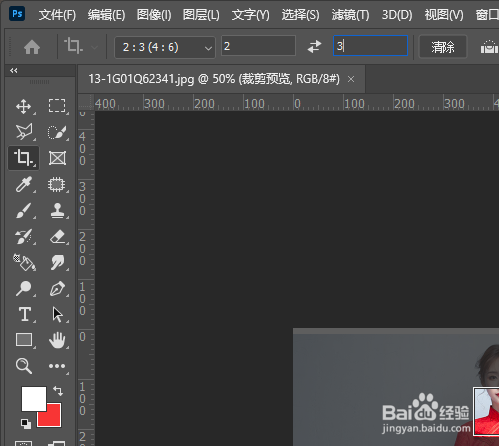
Task: Reset default foreground and background colors
Action: (x=26, y=424)
